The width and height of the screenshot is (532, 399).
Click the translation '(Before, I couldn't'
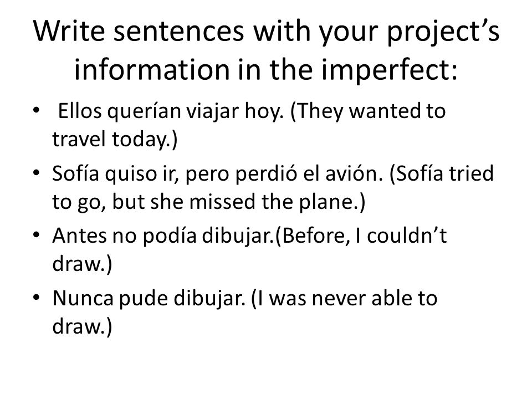click(x=361, y=236)
